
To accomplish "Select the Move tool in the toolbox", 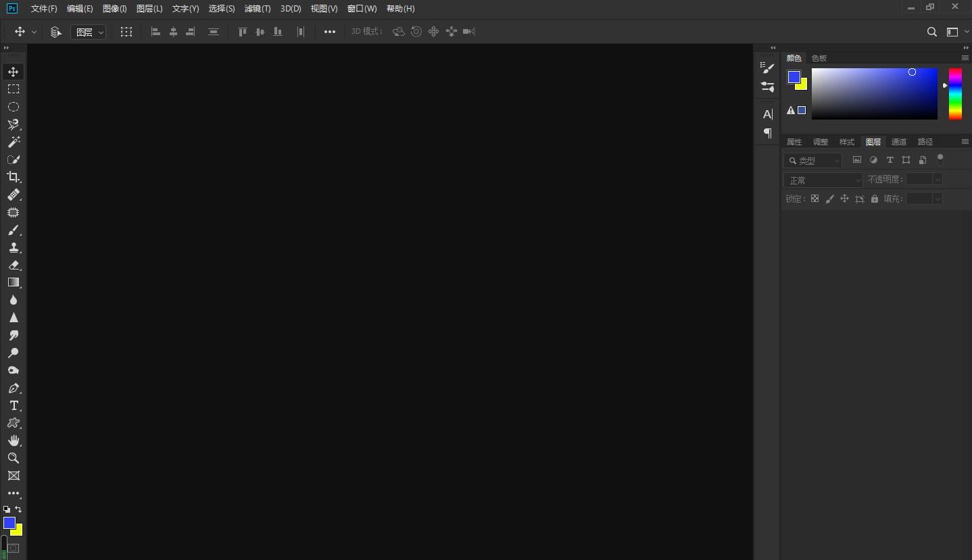I will pyautogui.click(x=13, y=72).
